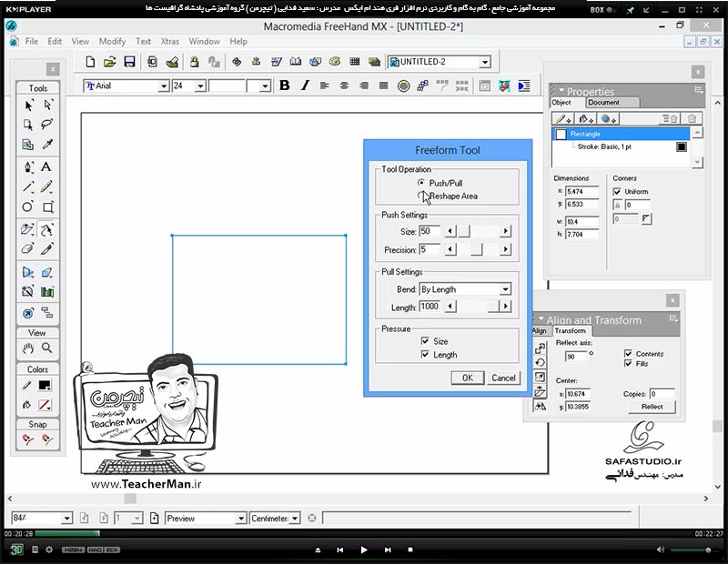Open the zoom percentage dropdown
This screenshot has height=565, width=728.
tap(66, 518)
